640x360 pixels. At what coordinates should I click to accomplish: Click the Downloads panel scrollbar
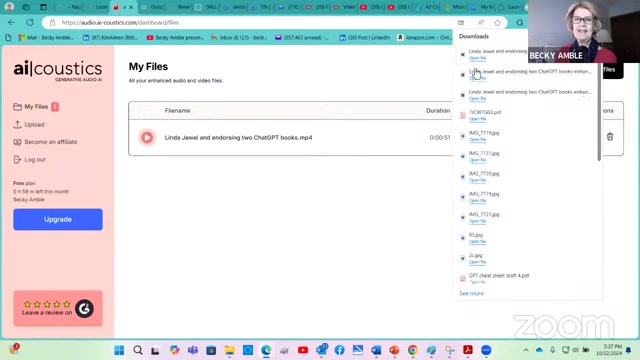click(x=599, y=115)
